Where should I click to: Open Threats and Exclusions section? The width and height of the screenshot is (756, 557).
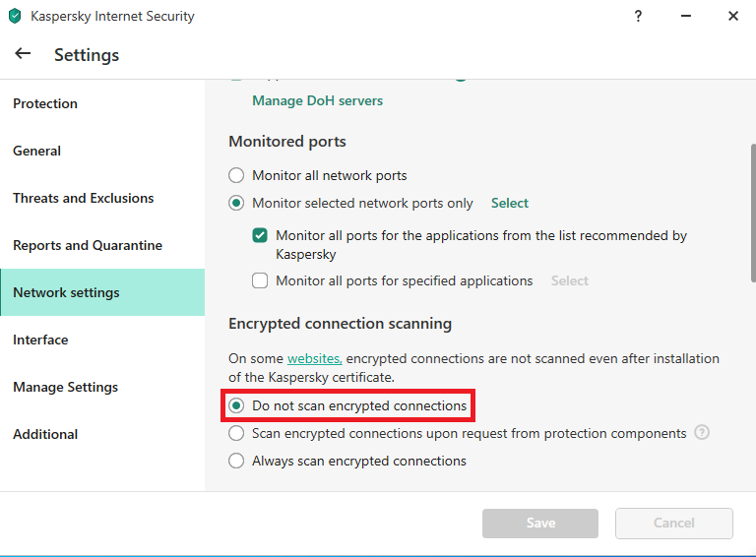[102, 198]
